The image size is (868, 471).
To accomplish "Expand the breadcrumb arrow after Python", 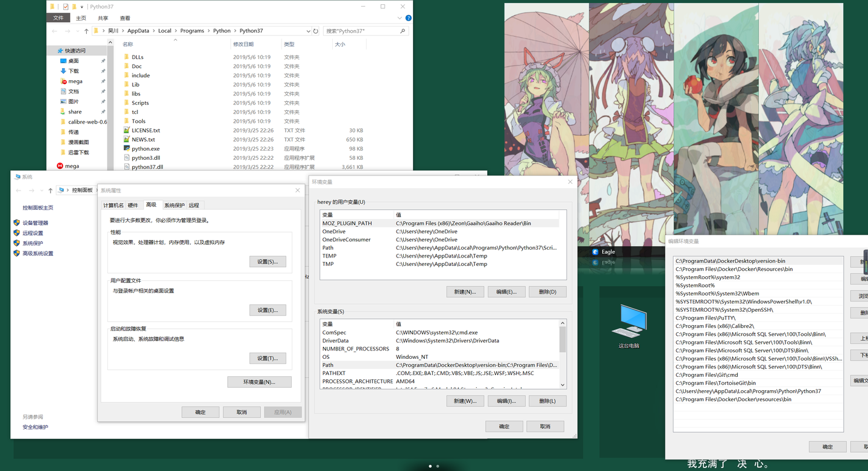I will (x=235, y=30).
